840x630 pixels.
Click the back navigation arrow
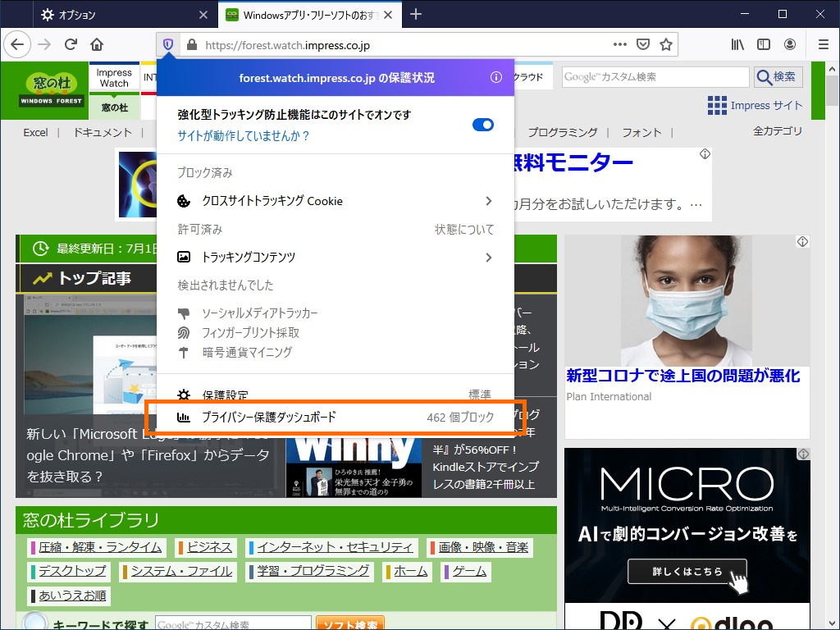[x=18, y=44]
